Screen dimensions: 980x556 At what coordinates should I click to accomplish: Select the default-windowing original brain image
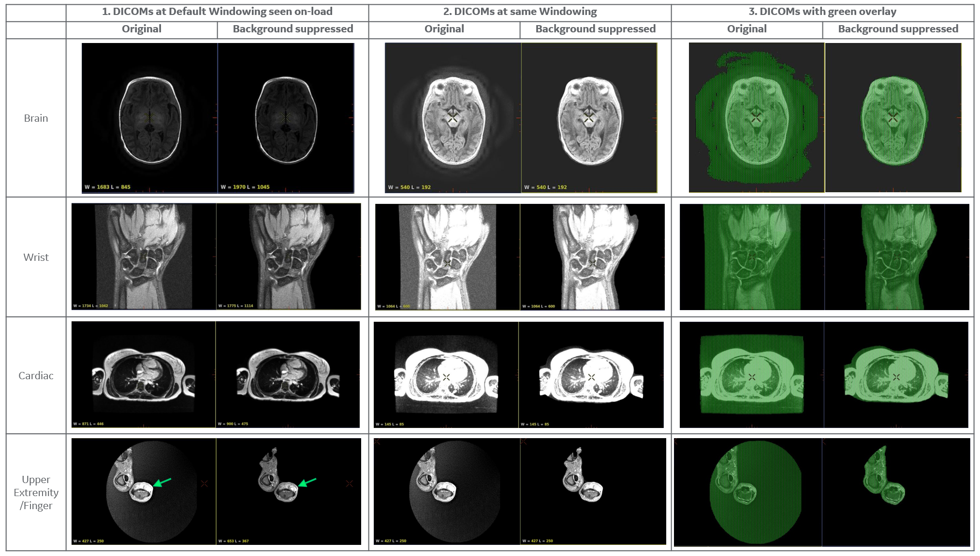[x=149, y=117]
